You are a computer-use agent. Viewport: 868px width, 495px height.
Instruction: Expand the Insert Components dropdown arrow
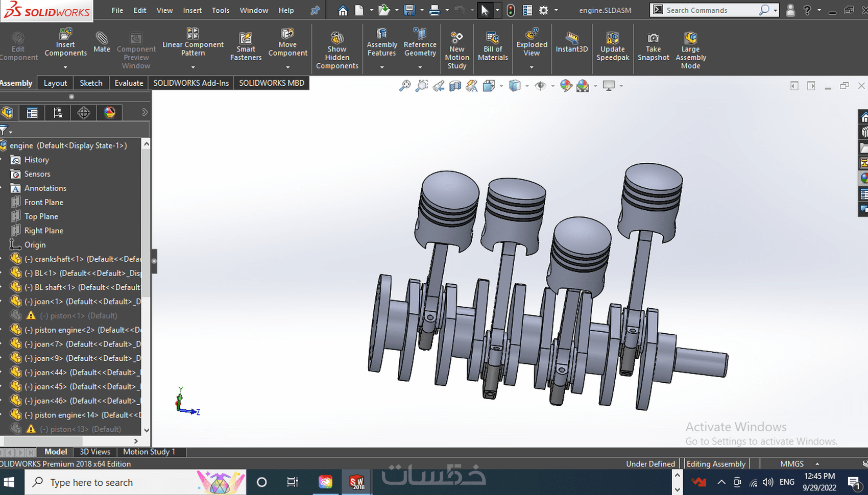[x=65, y=67]
